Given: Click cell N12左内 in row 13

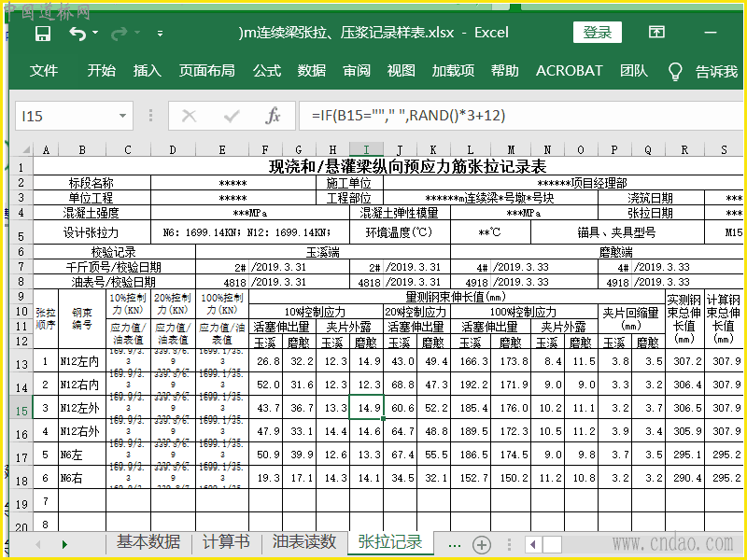Looking at the screenshot, I should [82, 361].
